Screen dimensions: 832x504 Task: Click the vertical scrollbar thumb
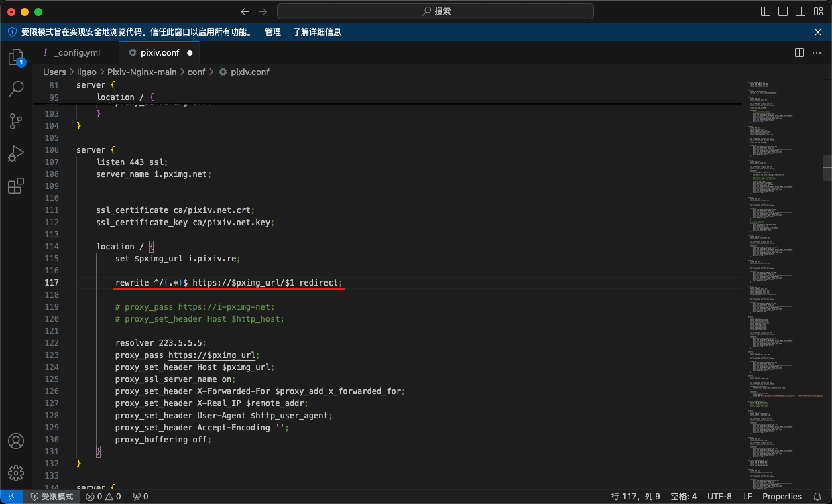click(827, 168)
